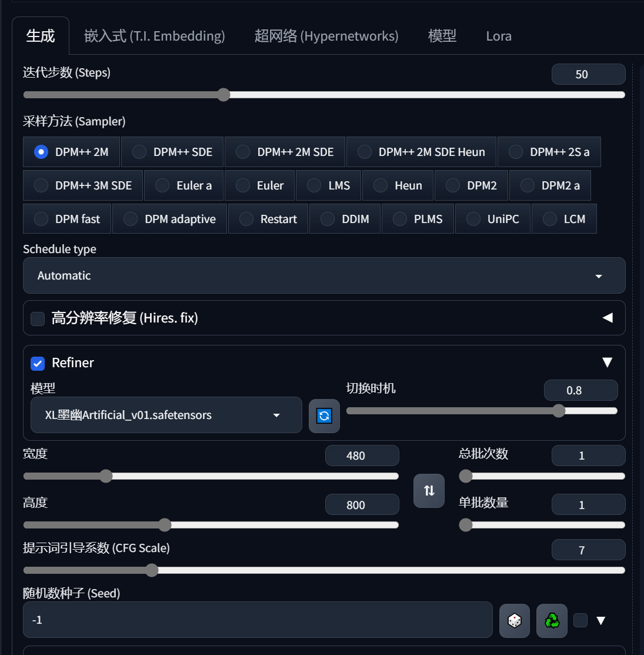Enable the Hires. fix checkbox
The image size is (644, 655).
coord(38,318)
